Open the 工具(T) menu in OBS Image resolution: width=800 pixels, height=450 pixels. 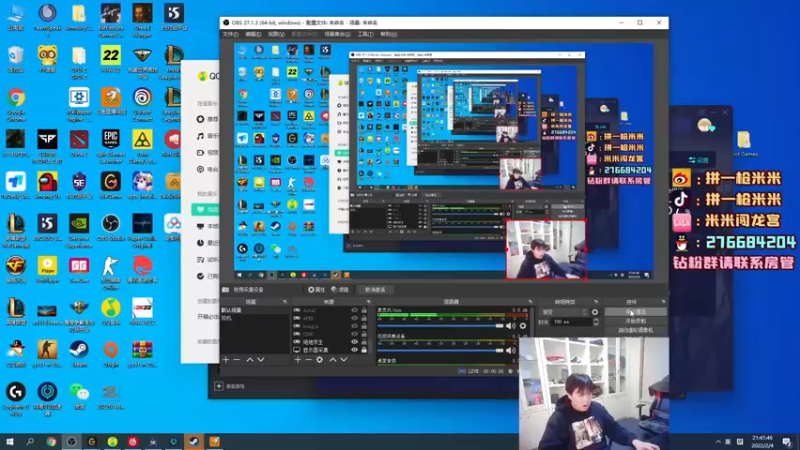[x=365, y=34]
